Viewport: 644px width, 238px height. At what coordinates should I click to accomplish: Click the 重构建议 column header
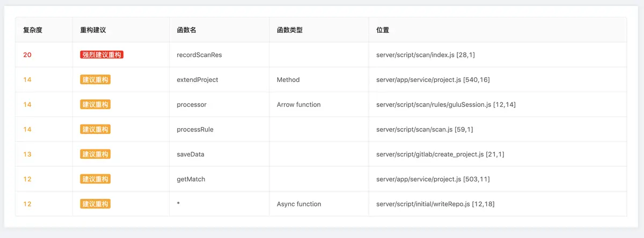coord(93,30)
